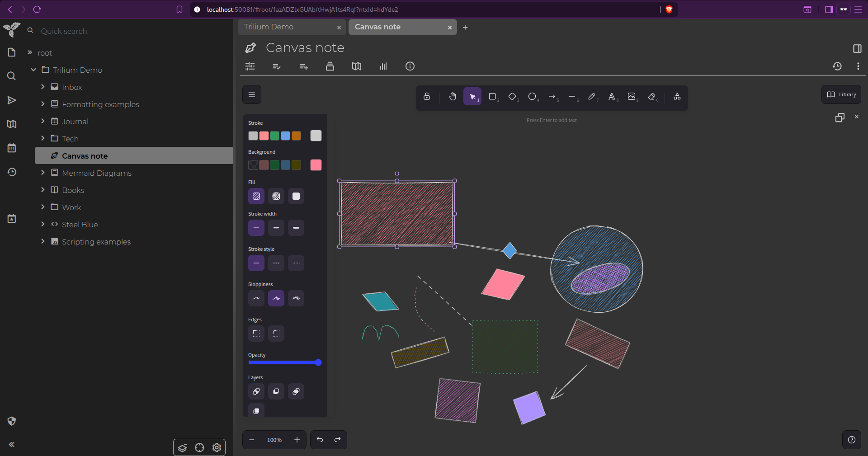Screen dimensions: 868x456
Task: Pick the blue background color swatch
Action: tap(285, 165)
